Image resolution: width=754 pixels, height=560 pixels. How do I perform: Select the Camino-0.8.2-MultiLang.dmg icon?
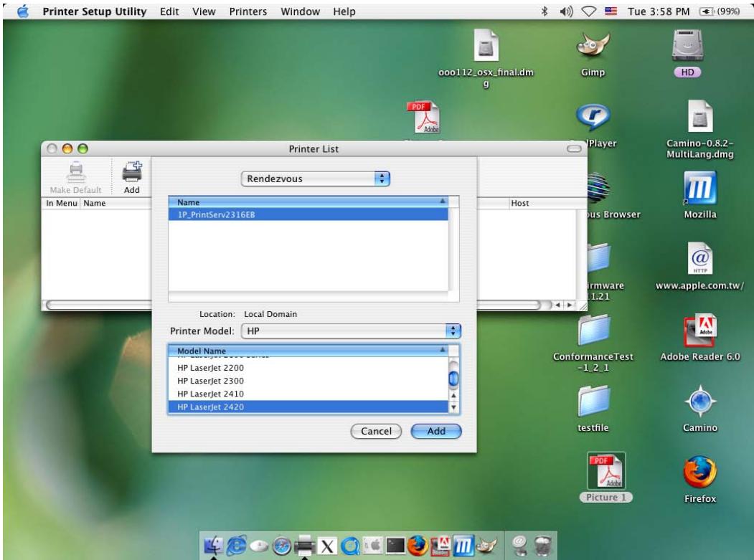pos(700,116)
